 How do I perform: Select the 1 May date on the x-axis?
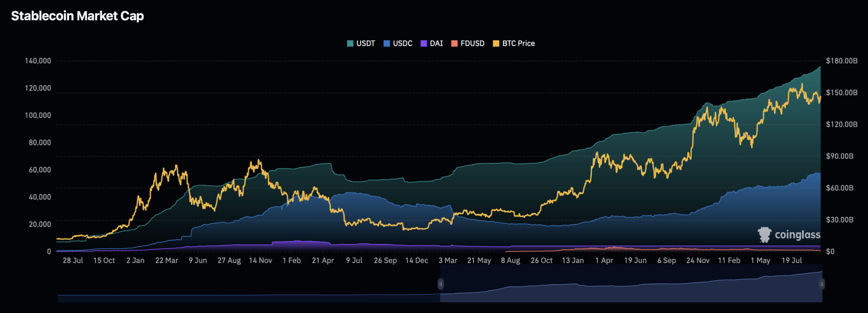[x=760, y=260]
